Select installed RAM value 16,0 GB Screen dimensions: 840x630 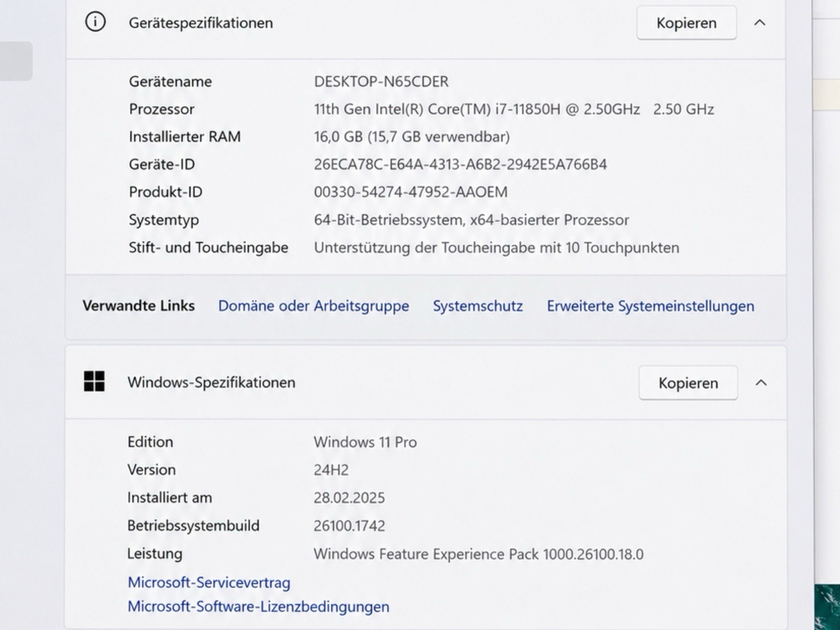pyautogui.click(x=412, y=136)
